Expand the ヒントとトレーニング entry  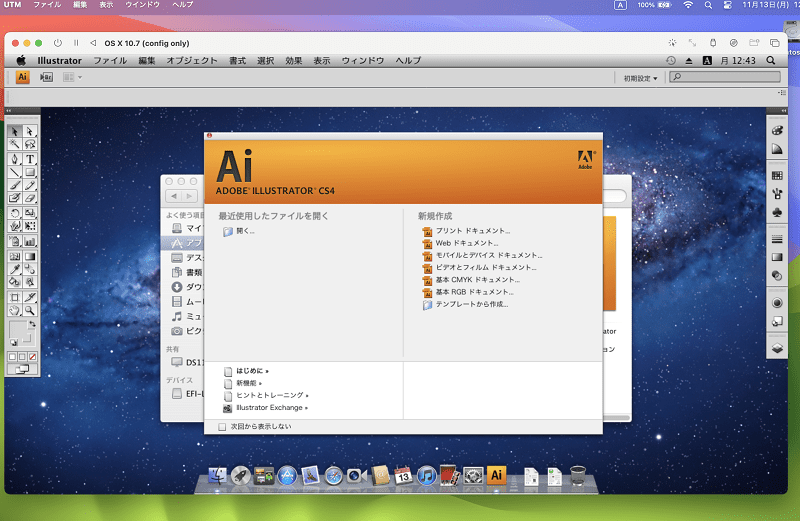click(272, 395)
